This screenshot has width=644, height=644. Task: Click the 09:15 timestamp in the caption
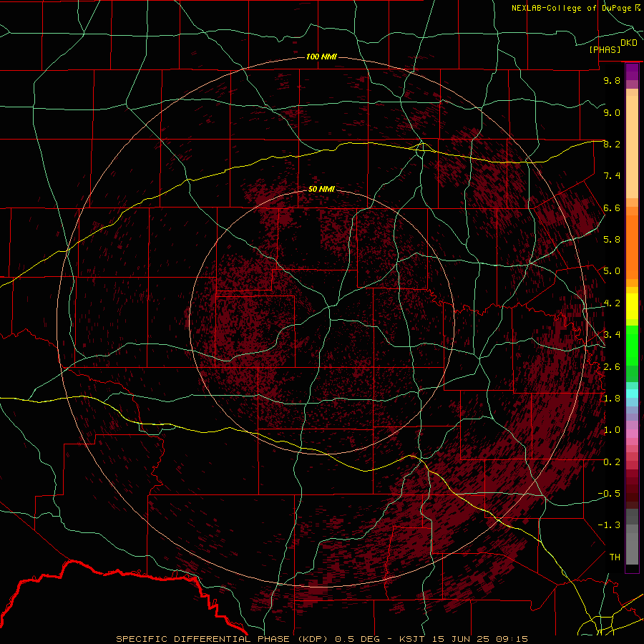pos(512,639)
